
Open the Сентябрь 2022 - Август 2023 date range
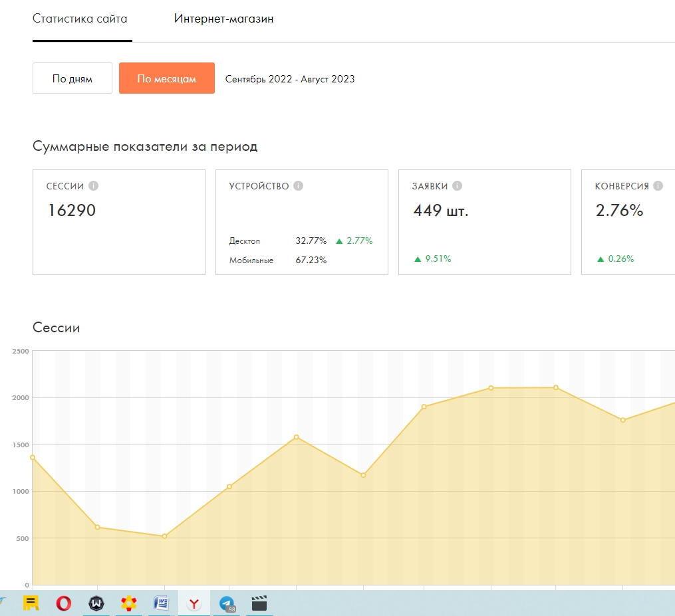(x=290, y=79)
